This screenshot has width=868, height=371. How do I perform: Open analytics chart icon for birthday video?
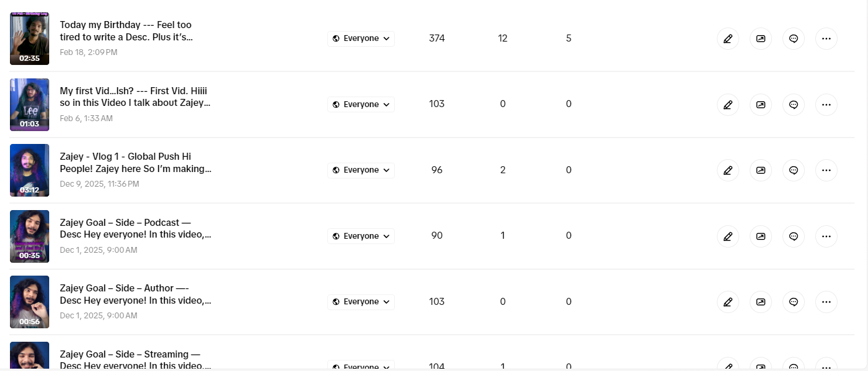pos(760,39)
